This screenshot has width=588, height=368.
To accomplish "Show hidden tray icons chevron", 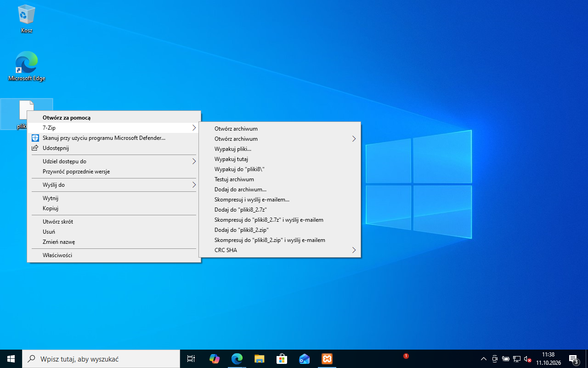I will (483, 359).
